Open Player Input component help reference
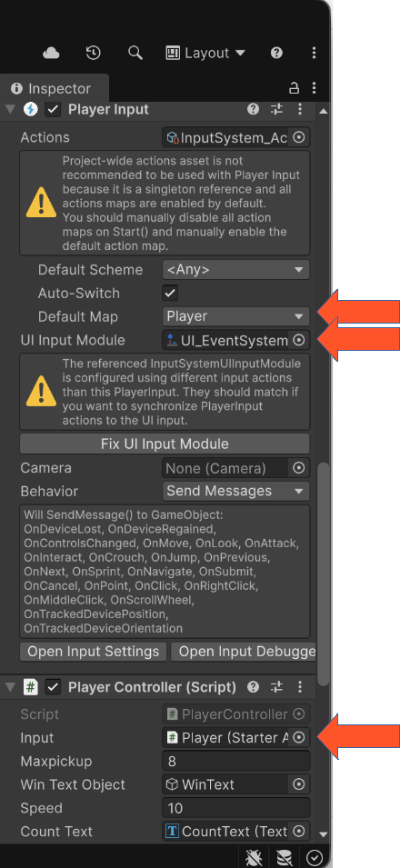The height and width of the screenshot is (868, 400). point(254,109)
